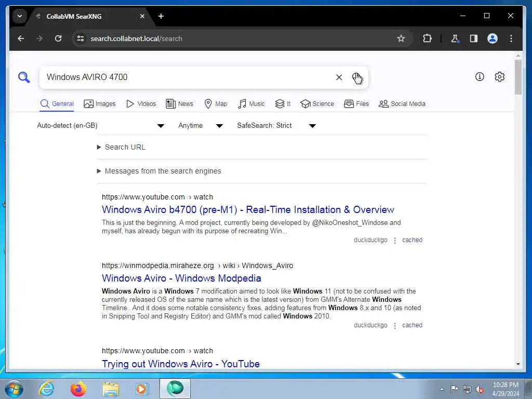Open Windows Explorer from the taskbar
This screenshot has width=532, height=399.
(x=111, y=389)
